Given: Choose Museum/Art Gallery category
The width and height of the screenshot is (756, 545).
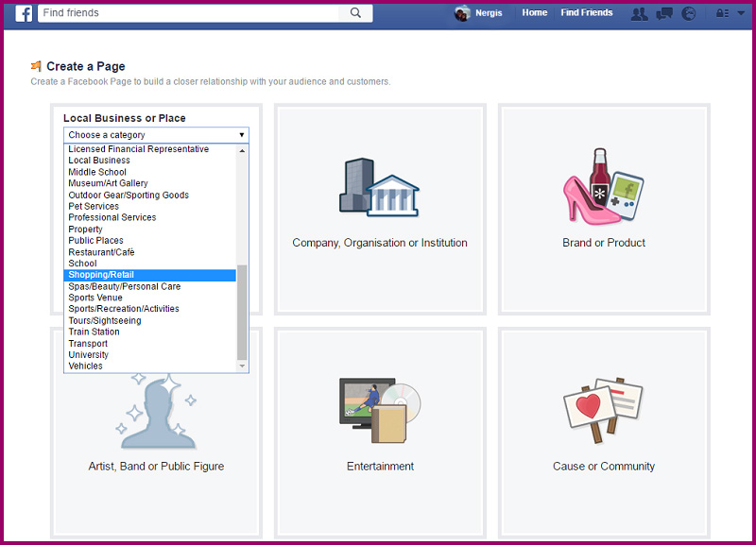Looking at the screenshot, I should [150, 183].
